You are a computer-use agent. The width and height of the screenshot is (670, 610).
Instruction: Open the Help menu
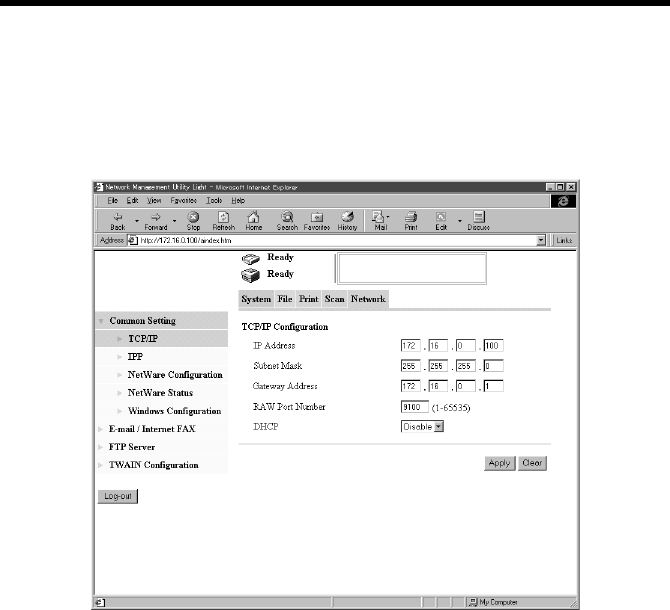[x=238, y=201]
